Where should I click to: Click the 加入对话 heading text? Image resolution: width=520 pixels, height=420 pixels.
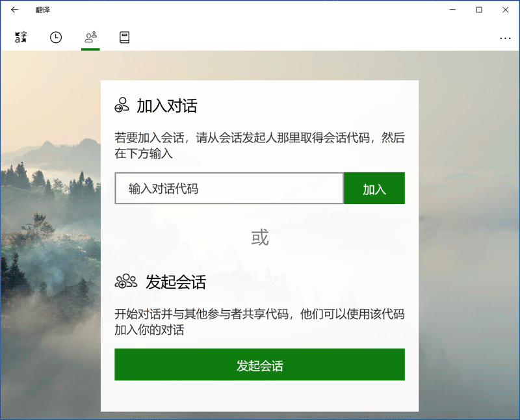click(x=167, y=106)
